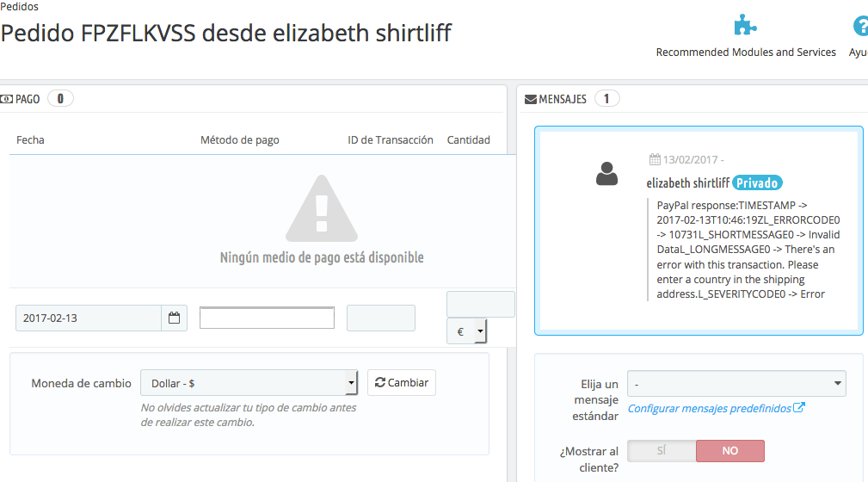The width and height of the screenshot is (868, 482).
Task: Click the calendar icon beside 13/02/2017
Action: pos(655,159)
